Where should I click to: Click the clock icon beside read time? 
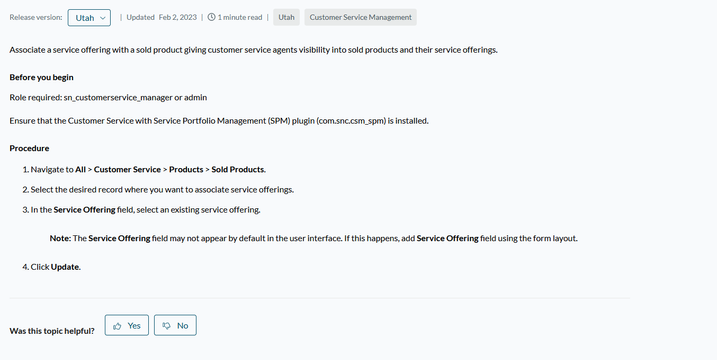tap(211, 17)
